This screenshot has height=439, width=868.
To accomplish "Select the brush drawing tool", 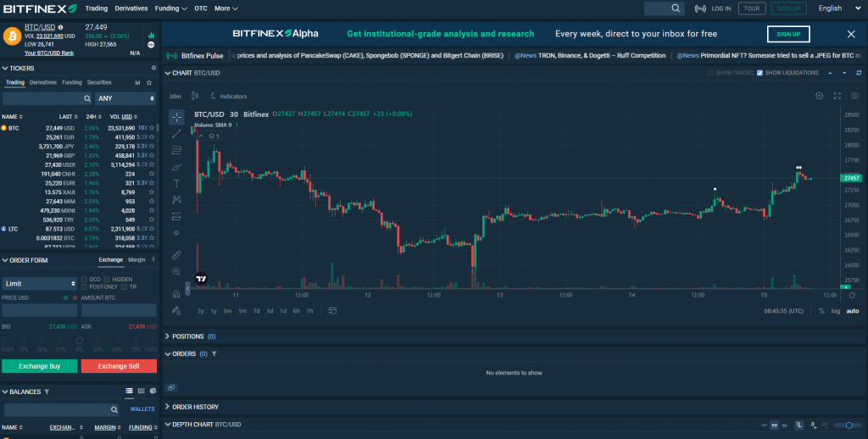I will tap(176, 167).
